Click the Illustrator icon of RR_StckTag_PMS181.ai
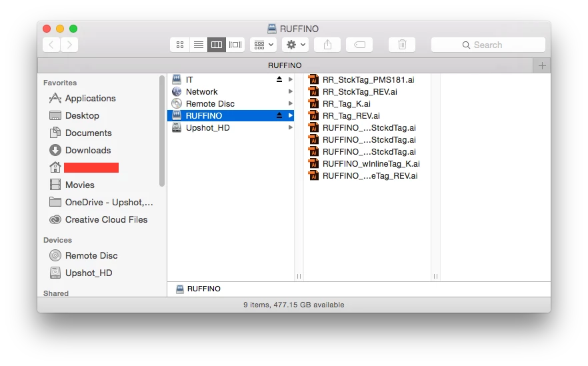The width and height of the screenshot is (588, 366). pyautogui.click(x=313, y=79)
